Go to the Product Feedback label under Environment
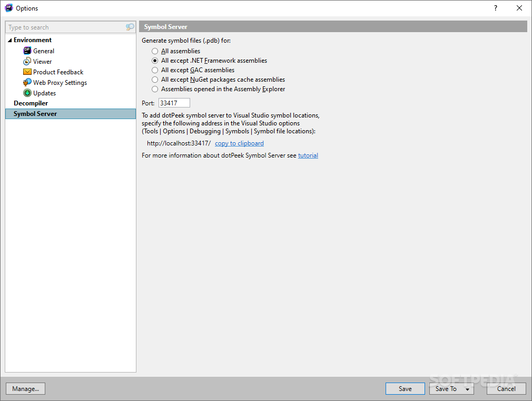532x401 pixels. pos(58,72)
